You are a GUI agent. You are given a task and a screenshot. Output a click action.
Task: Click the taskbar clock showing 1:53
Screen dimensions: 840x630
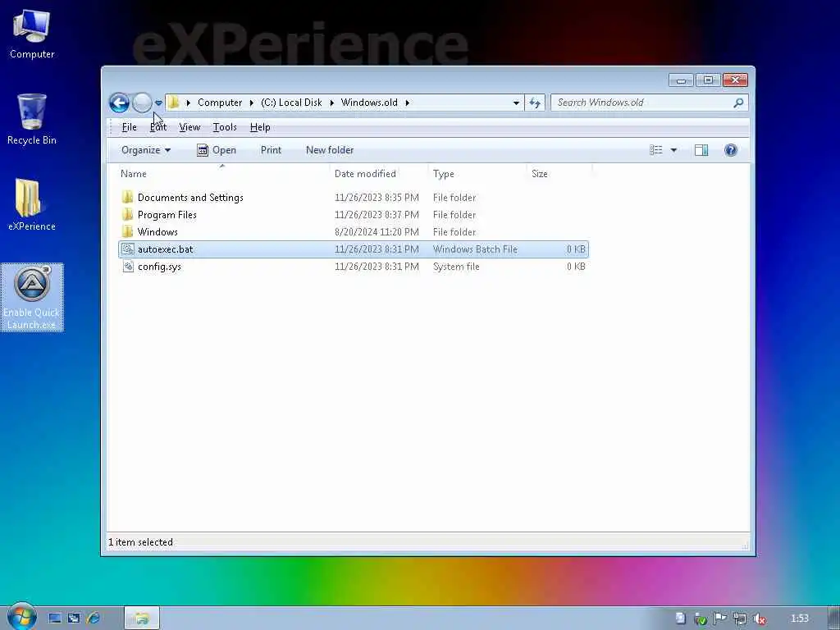[x=800, y=619]
